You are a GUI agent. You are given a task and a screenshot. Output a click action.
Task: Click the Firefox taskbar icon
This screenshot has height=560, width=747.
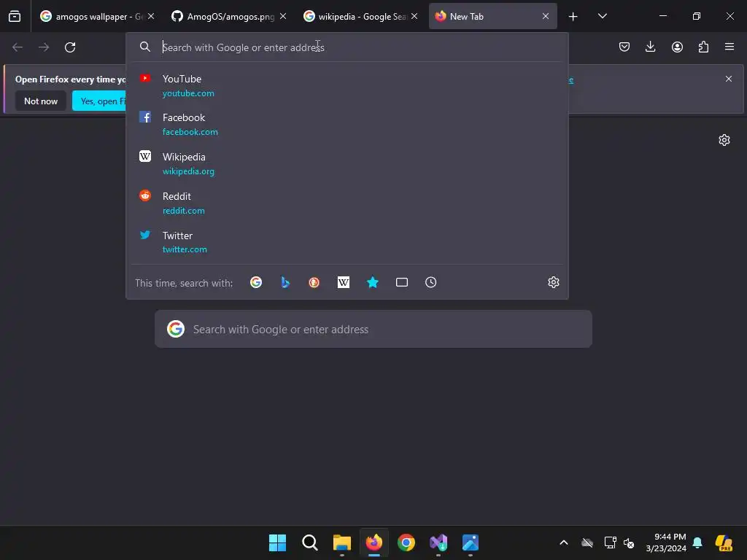[374, 542]
